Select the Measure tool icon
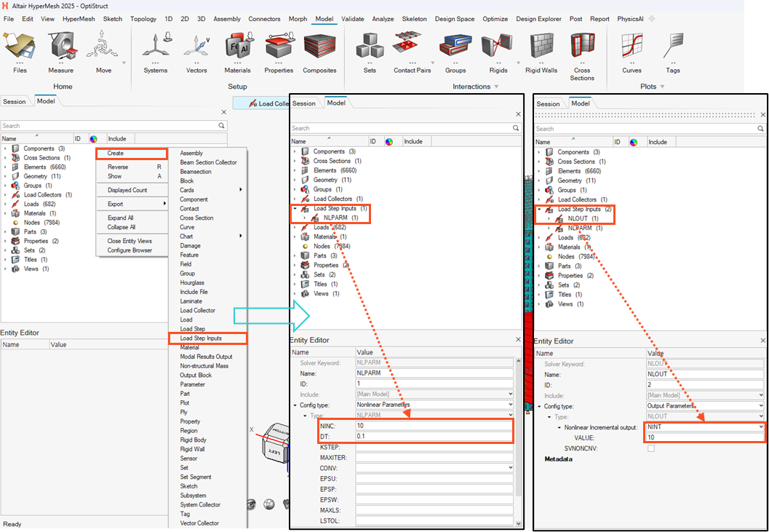Image resolution: width=769 pixels, height=532 pixels. tap(61, 47)
